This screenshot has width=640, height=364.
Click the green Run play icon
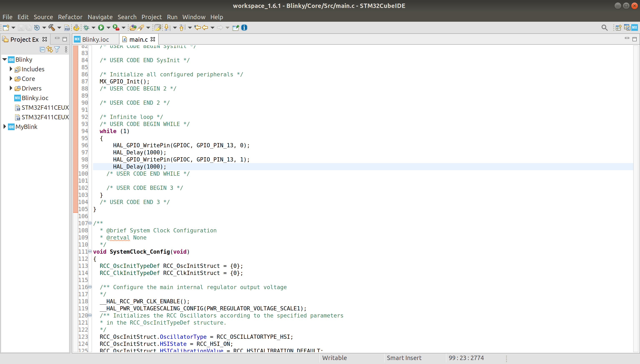click(101, 28)
